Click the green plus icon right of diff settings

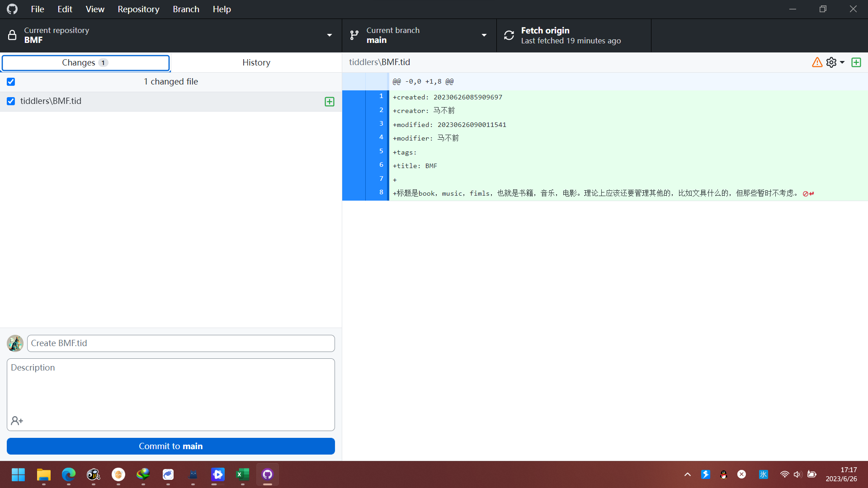(857, 62)
